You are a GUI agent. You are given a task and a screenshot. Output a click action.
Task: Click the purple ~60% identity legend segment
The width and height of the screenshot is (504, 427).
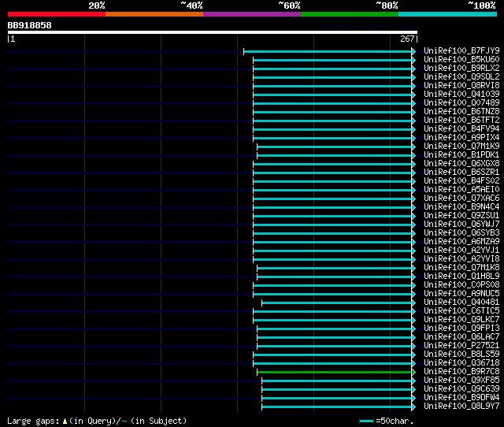coord(252,14)
